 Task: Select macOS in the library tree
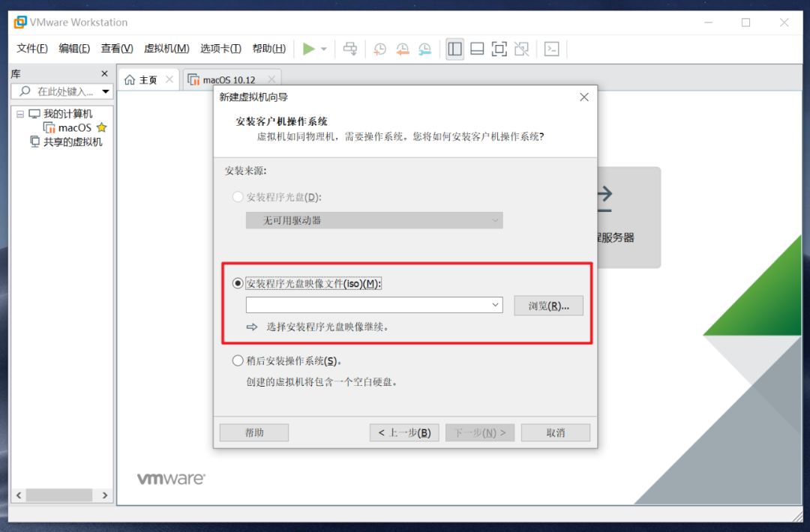tap(75, 127)
